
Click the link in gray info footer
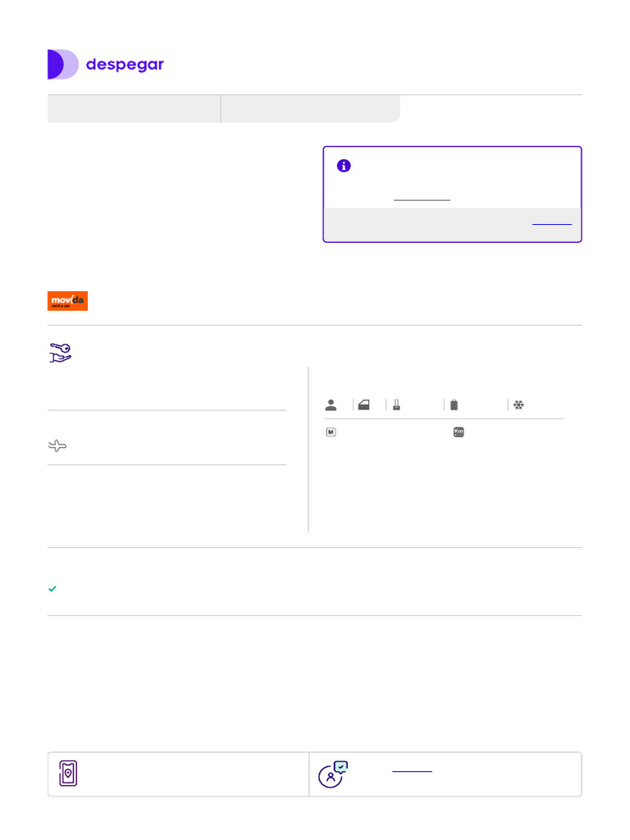(x=551, y=223)
